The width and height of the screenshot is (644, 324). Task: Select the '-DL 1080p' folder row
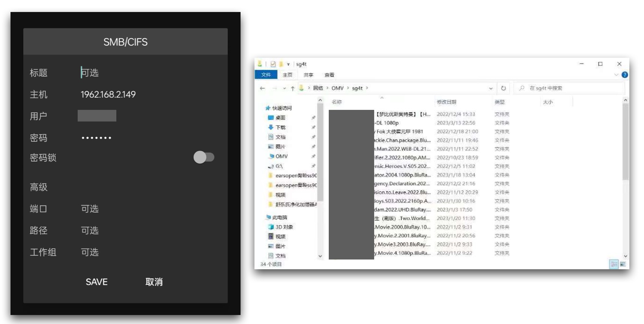420,123
